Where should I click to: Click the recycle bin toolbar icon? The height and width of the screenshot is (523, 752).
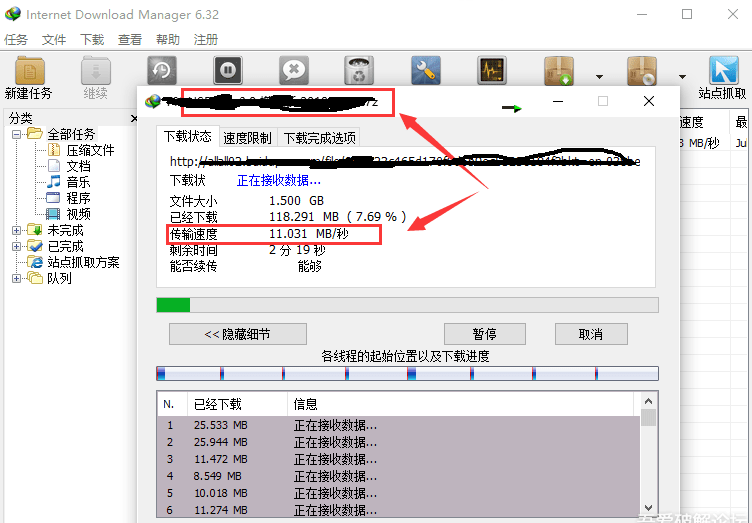[359, 70]
